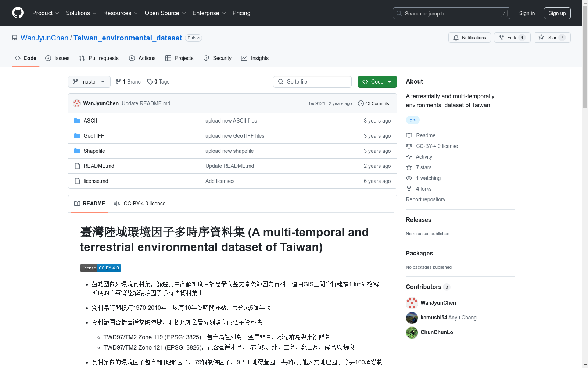588x368 pixels.
Task: Click the scales icon beside CC-BY-4.0 license in About
Action: click(x=409, y=146)
